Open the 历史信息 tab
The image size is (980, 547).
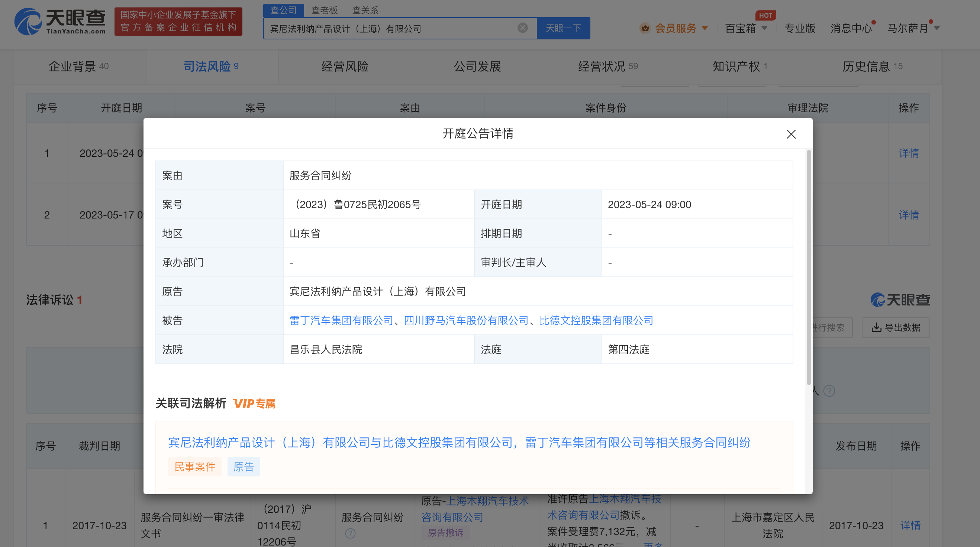click(872, 67)
